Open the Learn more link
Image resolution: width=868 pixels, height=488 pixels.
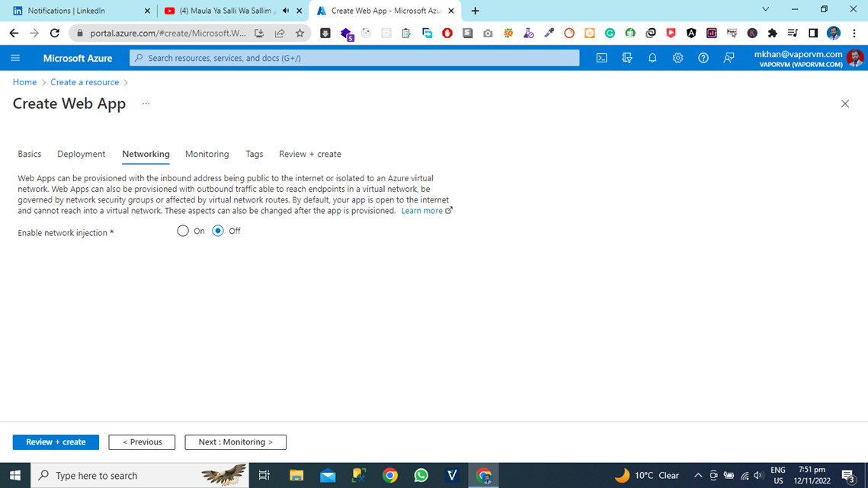pyautogui.click(x=421, y=210)
